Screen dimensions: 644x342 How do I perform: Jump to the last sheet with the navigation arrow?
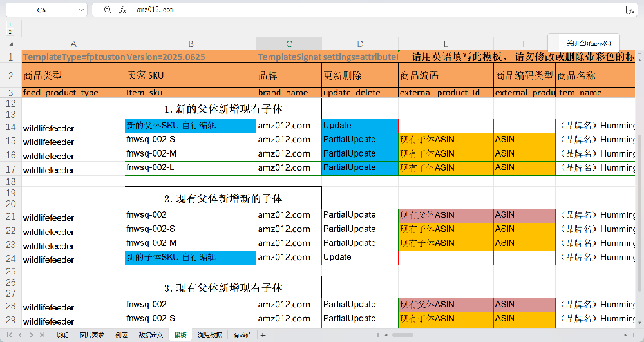click(42, 335)
